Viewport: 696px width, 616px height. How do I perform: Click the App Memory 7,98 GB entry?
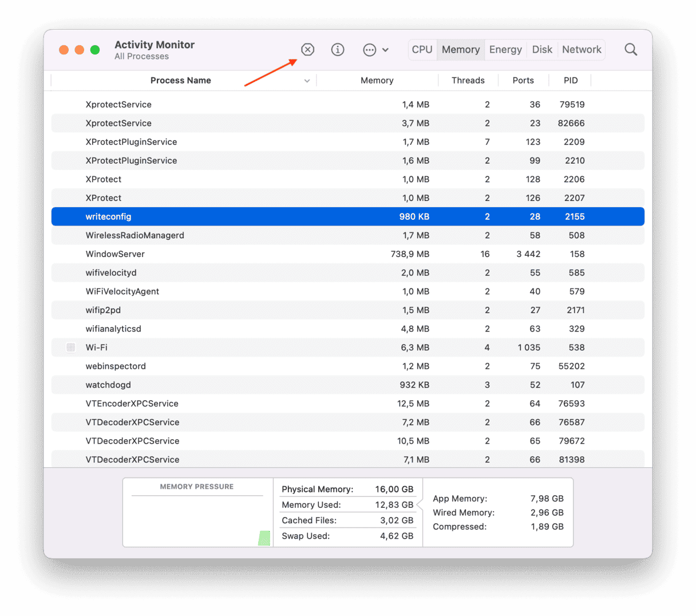click(498, 499)
